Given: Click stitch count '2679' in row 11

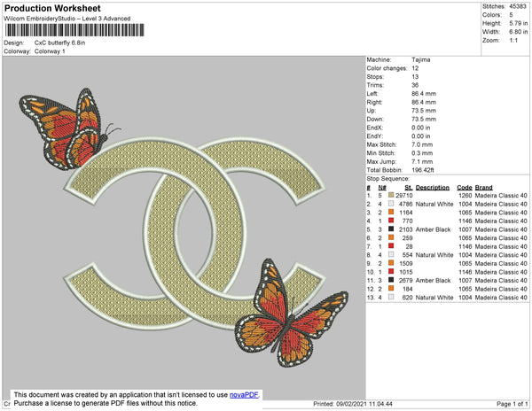Looking at the screenshot, I should tap(406, 280).
